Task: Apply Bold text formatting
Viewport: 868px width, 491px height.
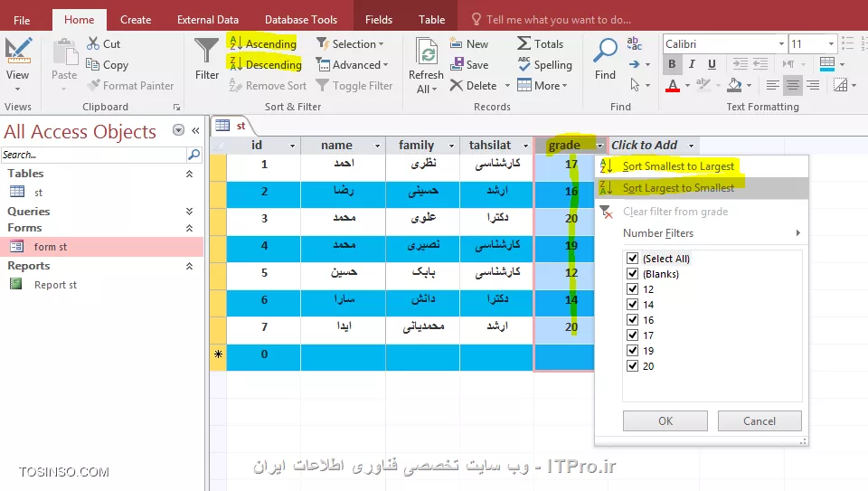Action: tap(672, 64)
